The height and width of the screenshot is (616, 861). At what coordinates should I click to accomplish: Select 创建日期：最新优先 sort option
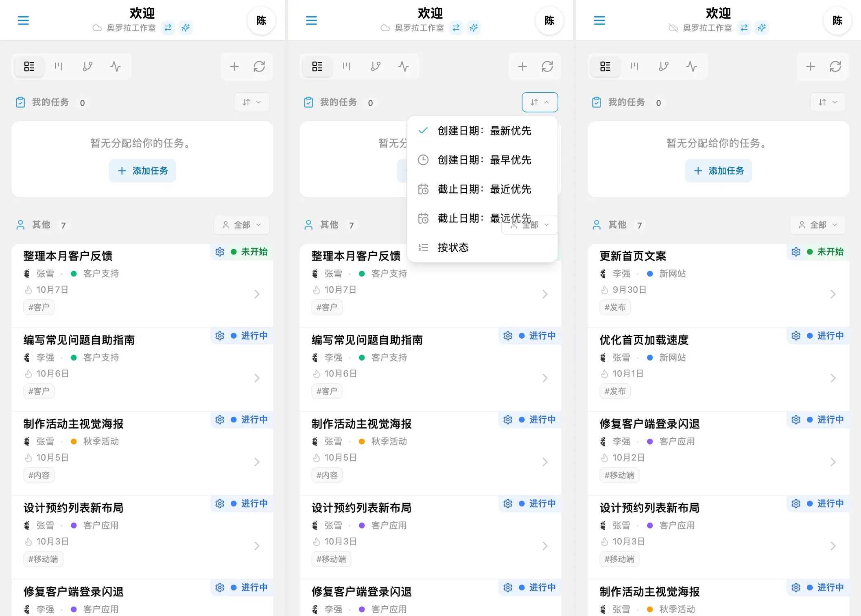(482, 131)
